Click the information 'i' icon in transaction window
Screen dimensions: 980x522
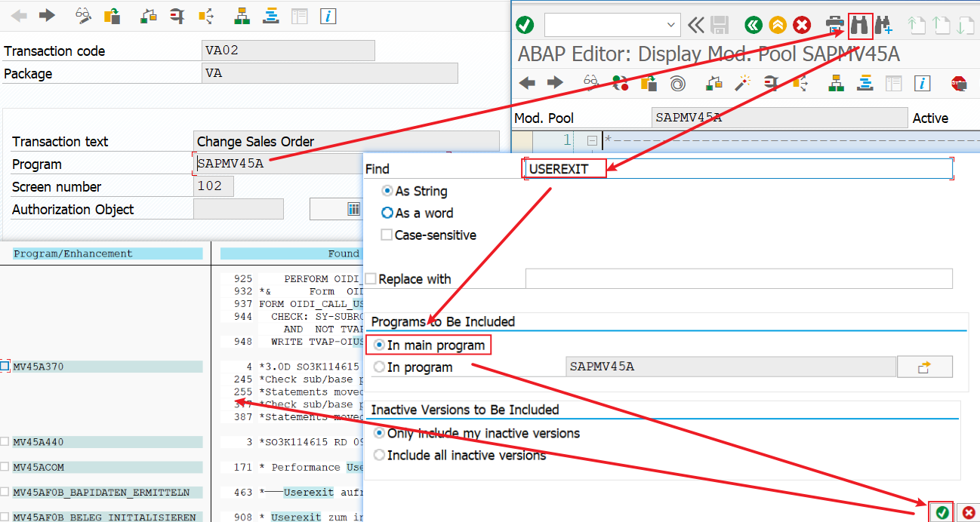(328, 16)
